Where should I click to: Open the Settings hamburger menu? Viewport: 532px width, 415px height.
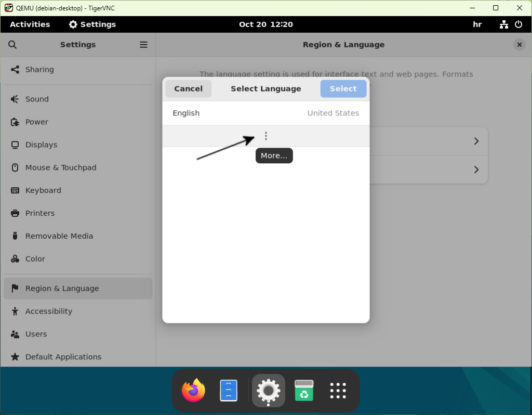tap(143, 45)
